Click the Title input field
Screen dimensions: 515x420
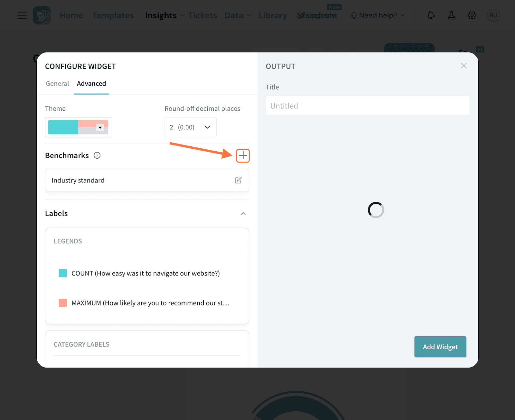(368, 106)
